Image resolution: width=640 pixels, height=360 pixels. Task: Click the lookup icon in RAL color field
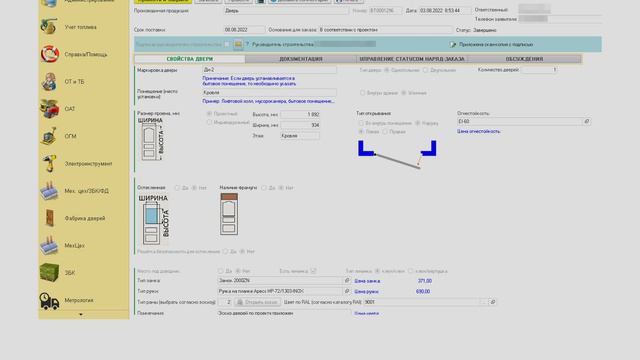click(x=493, y=302)
